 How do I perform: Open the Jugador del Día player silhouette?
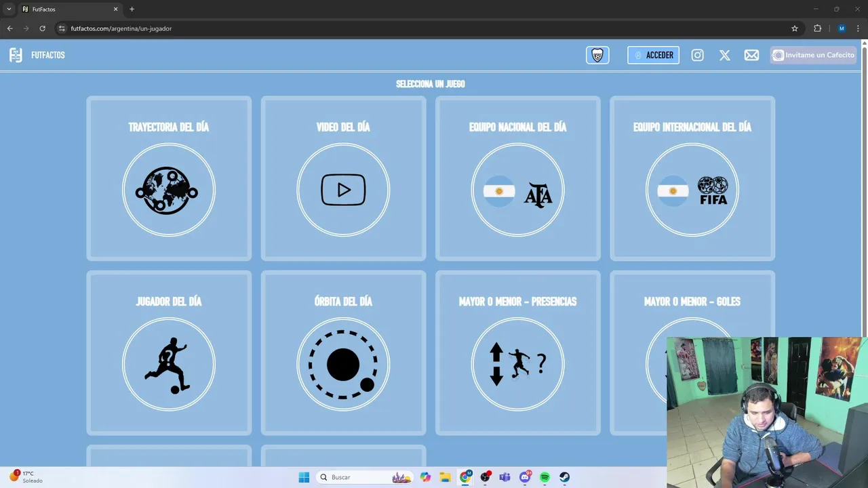tap(167, 365)
